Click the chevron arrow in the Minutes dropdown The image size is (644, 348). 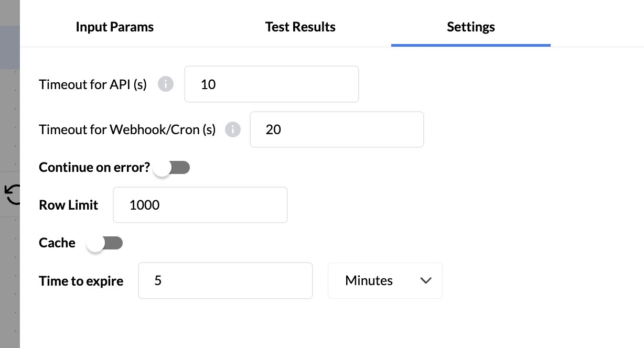[426, 280]
